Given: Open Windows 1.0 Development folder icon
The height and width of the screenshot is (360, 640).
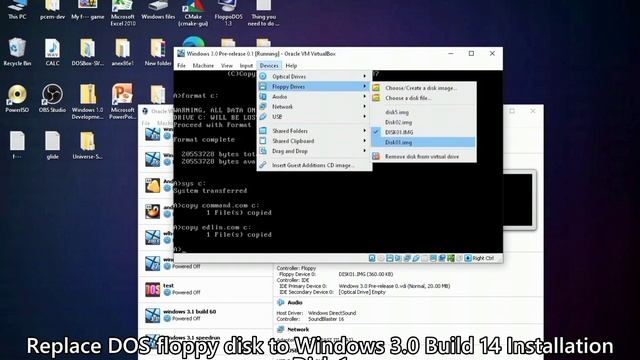Looking at the screenshot, I should pos(87,102).
